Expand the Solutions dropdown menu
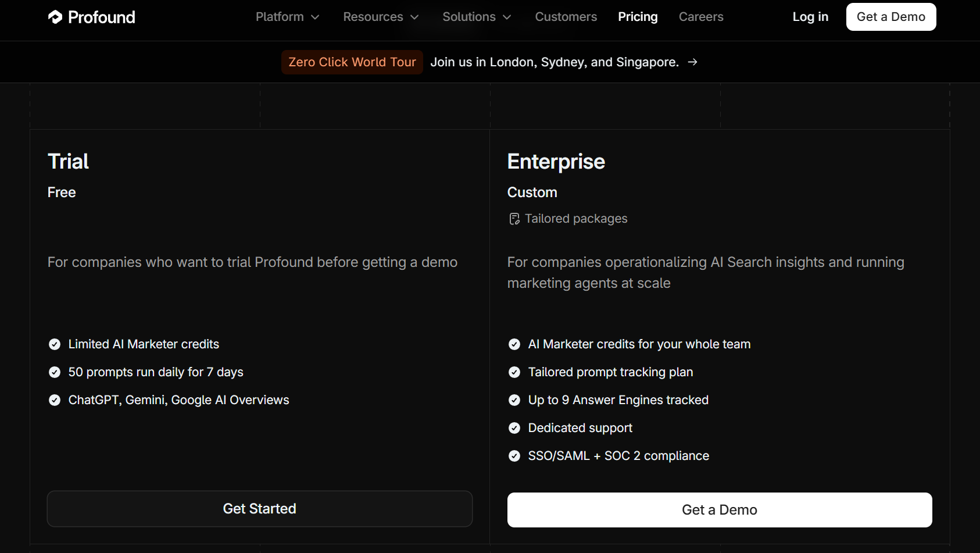The height and width of the screenshot is (553, 980). tap(477, 17)
